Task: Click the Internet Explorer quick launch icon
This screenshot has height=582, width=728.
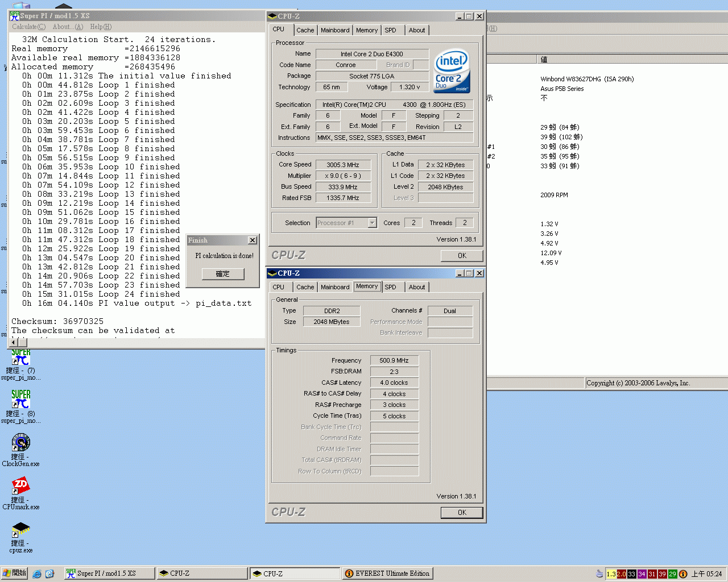Action: point(37,573)
